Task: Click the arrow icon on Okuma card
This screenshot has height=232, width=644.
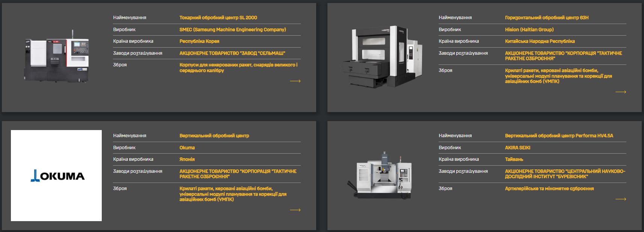Action: pyautogui.click(x=295, y=210)
